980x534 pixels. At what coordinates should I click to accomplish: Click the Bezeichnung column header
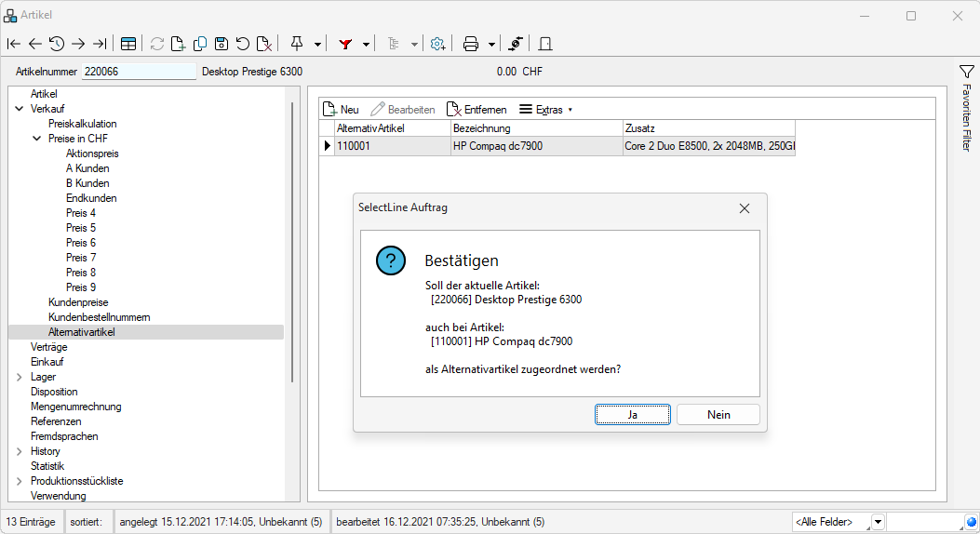[537, 128]
